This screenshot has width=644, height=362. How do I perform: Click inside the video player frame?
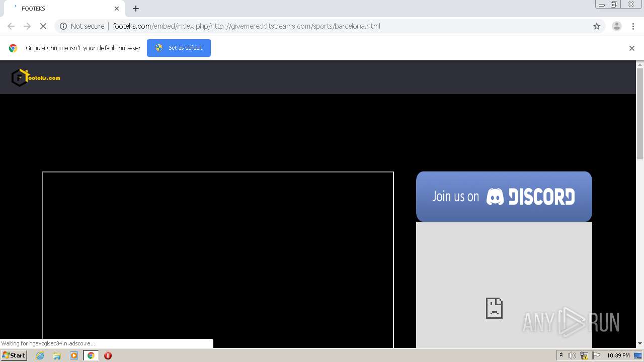click(218, 259)
